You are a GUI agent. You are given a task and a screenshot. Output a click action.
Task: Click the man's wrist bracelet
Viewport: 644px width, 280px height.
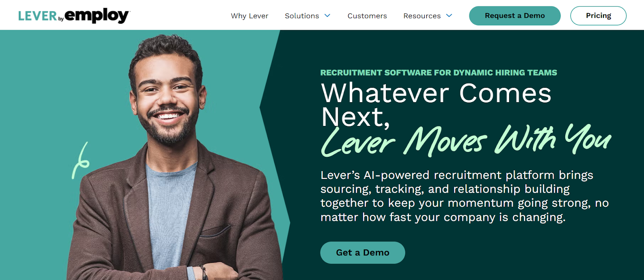tap(203, 272)
